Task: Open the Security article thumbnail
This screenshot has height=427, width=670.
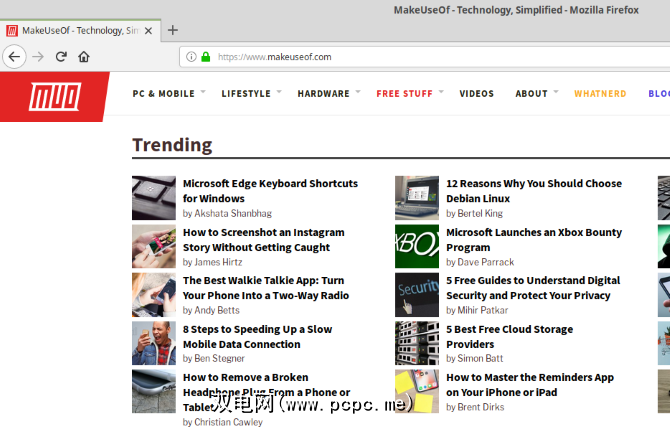Action: [417, 294]
